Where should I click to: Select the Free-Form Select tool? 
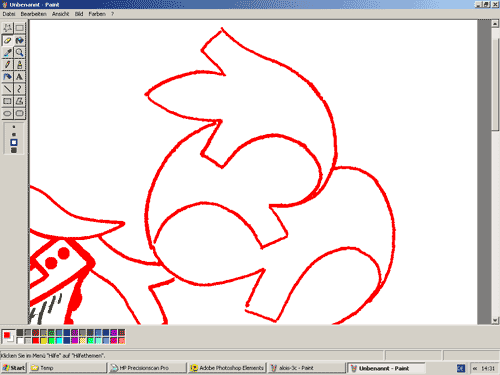tap(8, 28)
